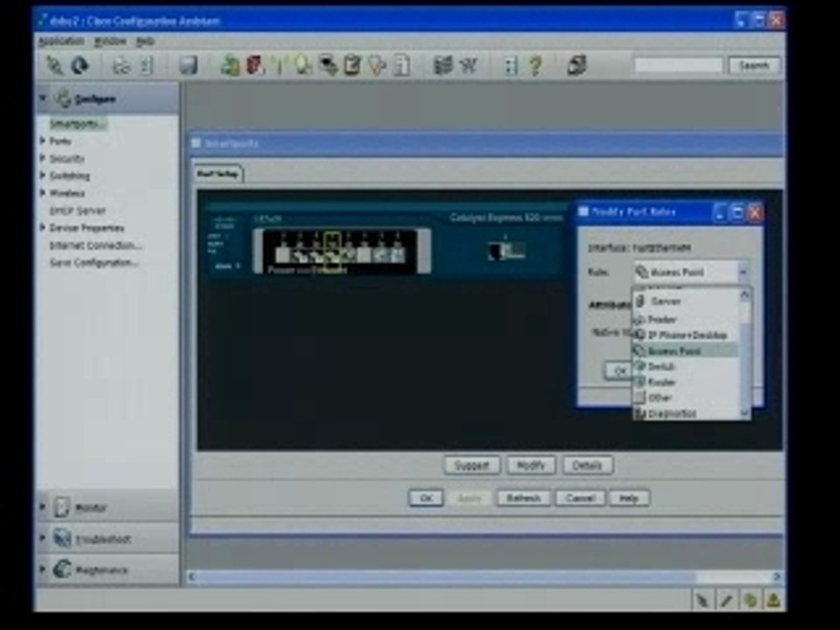Click the Smartports Help button

point(629,498)
